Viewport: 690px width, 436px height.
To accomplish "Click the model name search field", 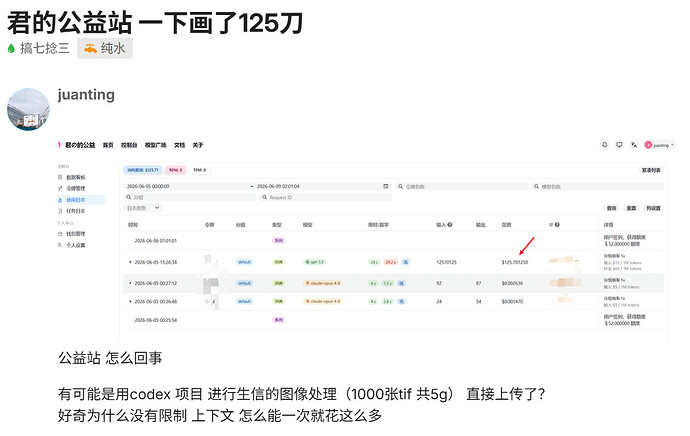I will [x=598, y=187].
